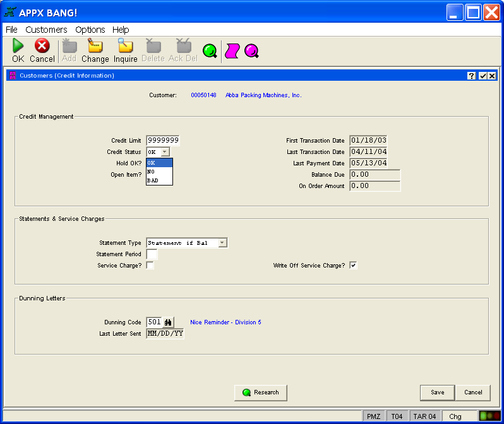Click customer number 00050148
Screen dimensions: 504x424
203,95
